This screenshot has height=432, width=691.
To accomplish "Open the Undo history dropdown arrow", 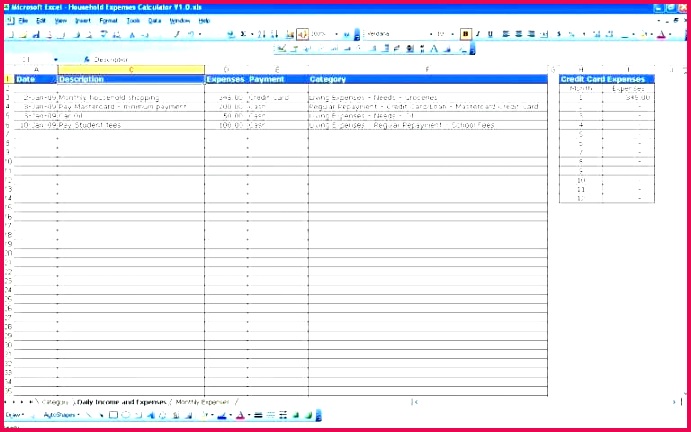I will click(x=200, y=34).
